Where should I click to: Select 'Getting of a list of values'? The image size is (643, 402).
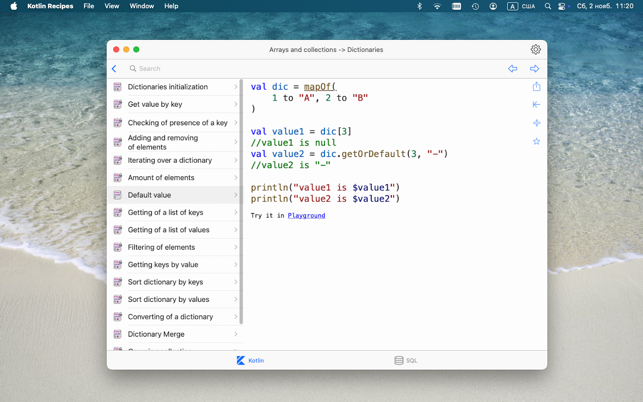176,230
